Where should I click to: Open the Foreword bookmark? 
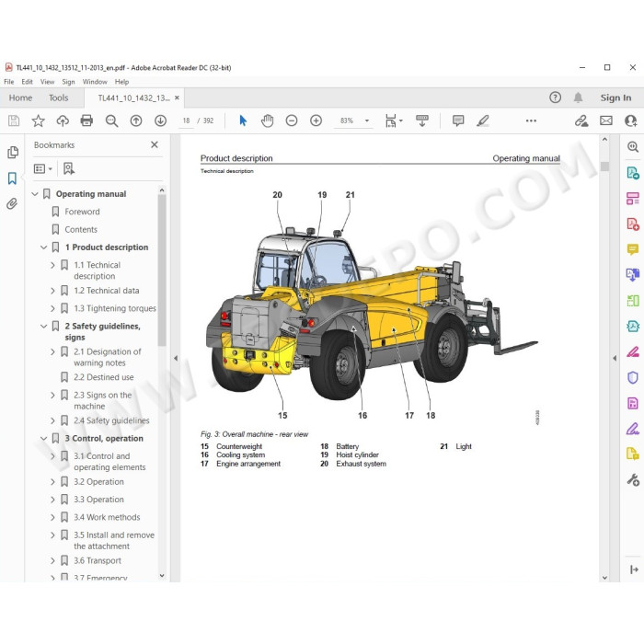82,212
